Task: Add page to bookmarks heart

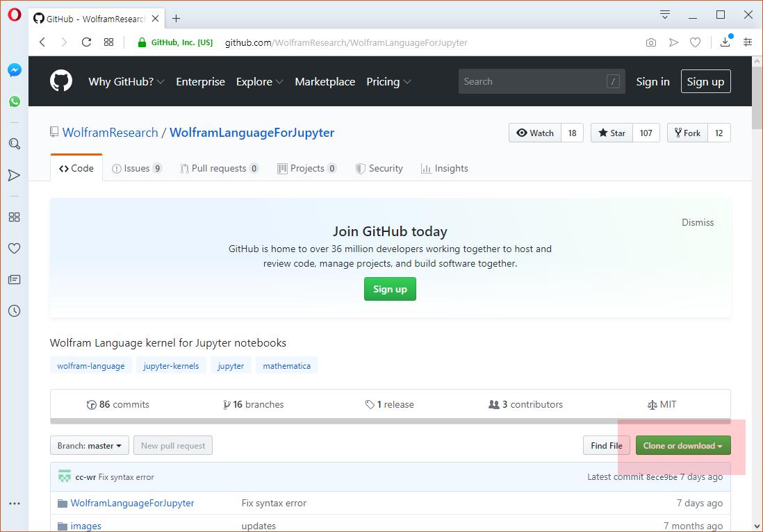Action: (696, 43)
